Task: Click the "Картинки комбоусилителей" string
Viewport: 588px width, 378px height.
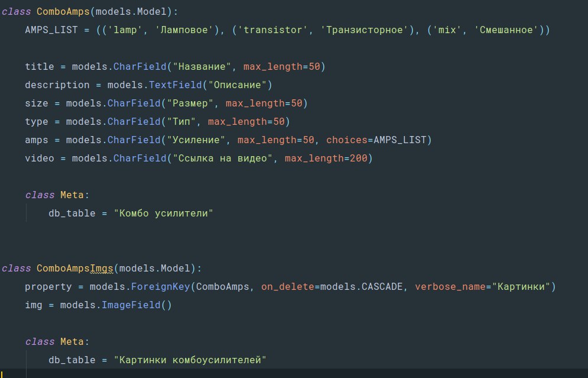Action: pyautogui.click(x=190, y=360)
